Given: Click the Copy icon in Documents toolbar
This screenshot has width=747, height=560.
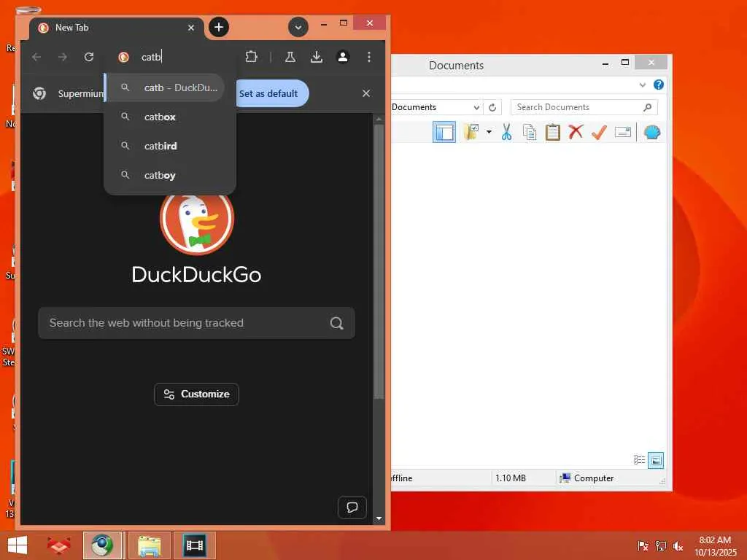Looking at the screenshot, I should (530, 132).
